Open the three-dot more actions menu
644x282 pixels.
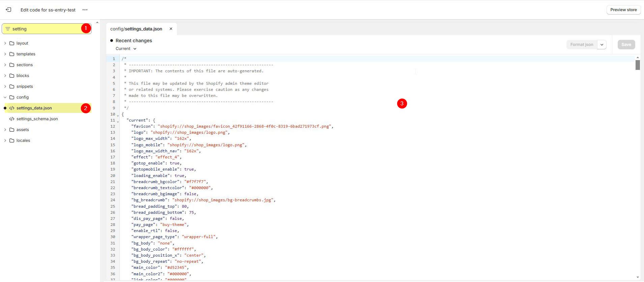pyautogui.click(x=85, y=10)
